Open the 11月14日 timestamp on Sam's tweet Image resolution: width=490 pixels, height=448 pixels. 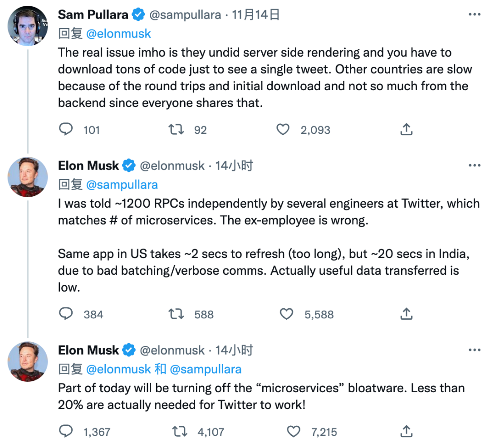tap(255, 15)
